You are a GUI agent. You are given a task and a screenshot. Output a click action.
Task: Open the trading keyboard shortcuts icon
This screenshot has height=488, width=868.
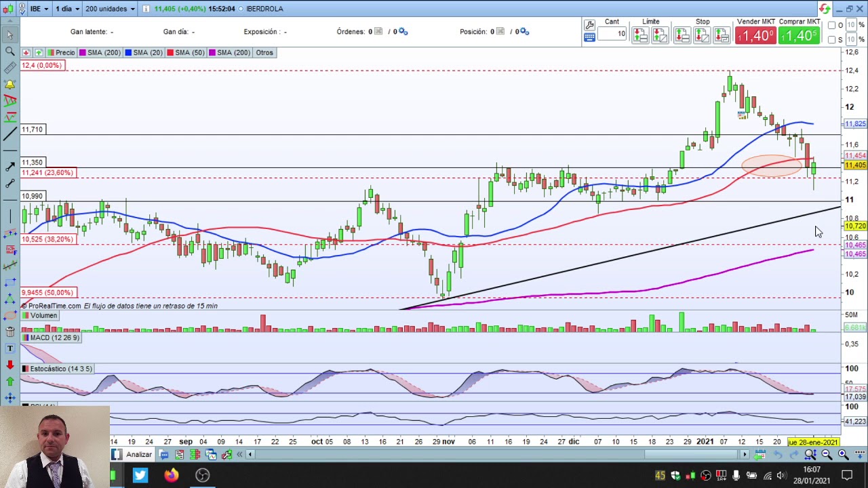pyautogui.click(x=589, y=37)
